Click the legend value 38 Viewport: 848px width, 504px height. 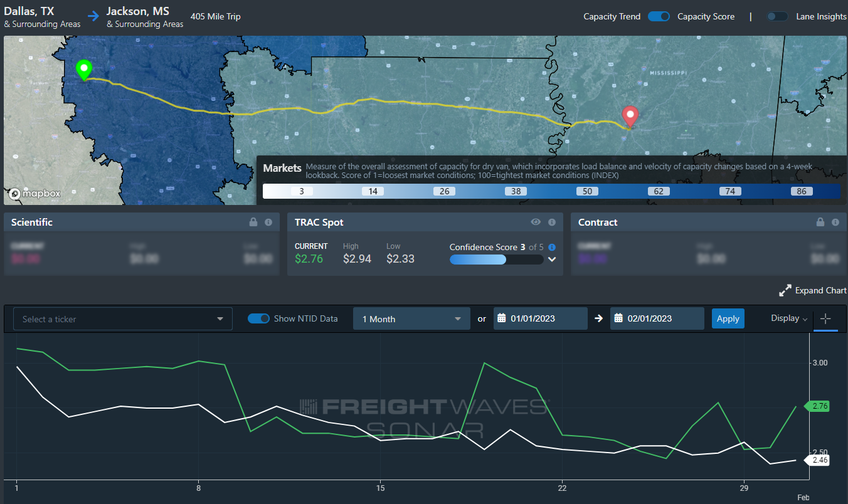516,191
